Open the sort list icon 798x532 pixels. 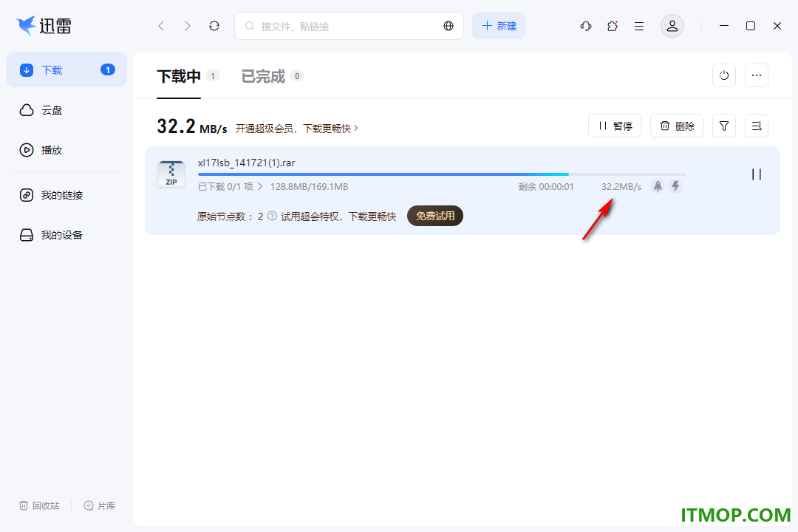click(757, 126)
